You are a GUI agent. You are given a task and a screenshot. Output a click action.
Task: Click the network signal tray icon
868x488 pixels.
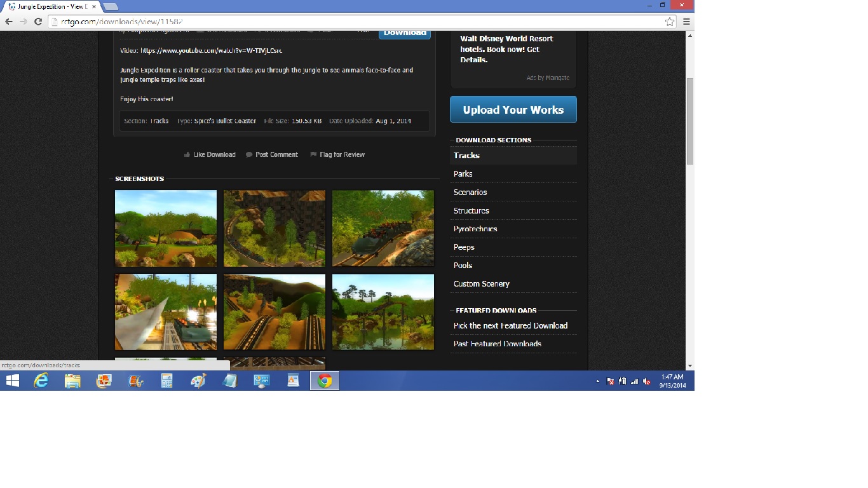coord(634,381)
